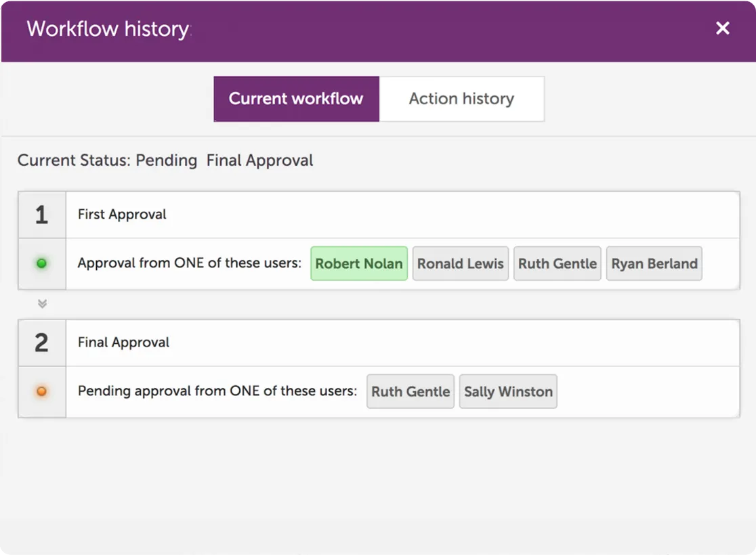This screenshot has width=756, height=555.
Task: Select step number 1 badge
Action: click(41, 215)
